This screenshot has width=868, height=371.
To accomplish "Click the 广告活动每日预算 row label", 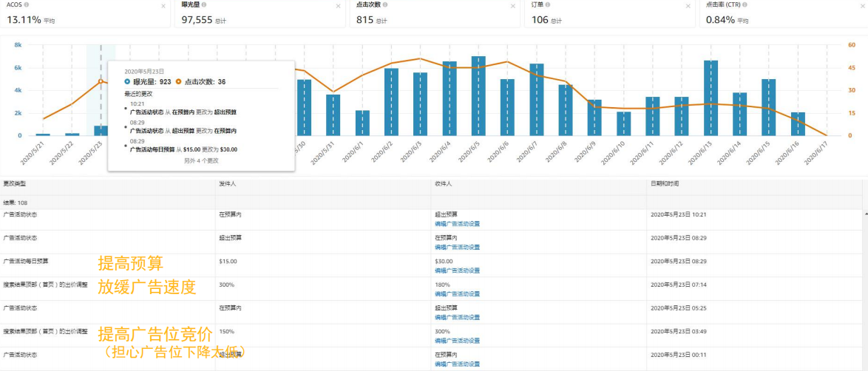I will click(x=25, y=260).
